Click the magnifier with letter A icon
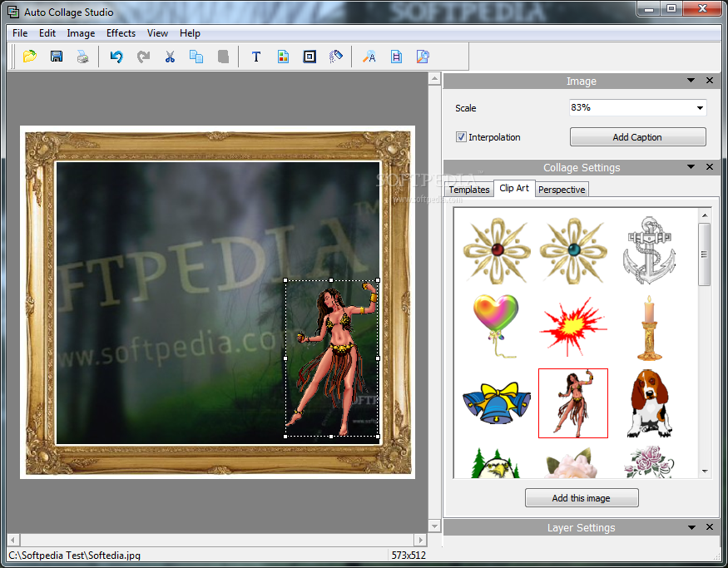Viewport: 728px width, 568px height. pyautogui.click(x=369, y=57)
